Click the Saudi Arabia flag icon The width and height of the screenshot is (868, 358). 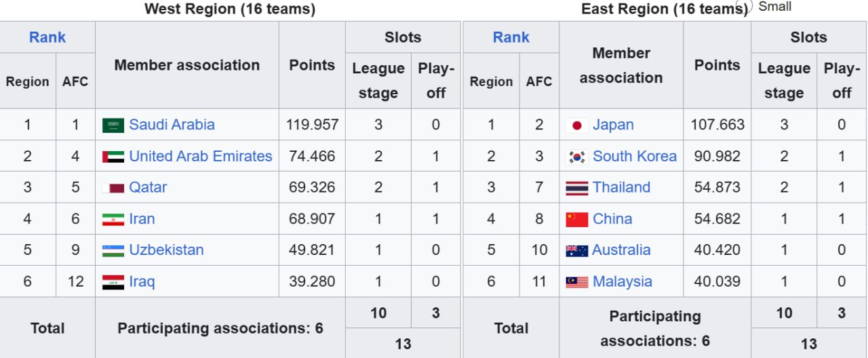point(113,125)
